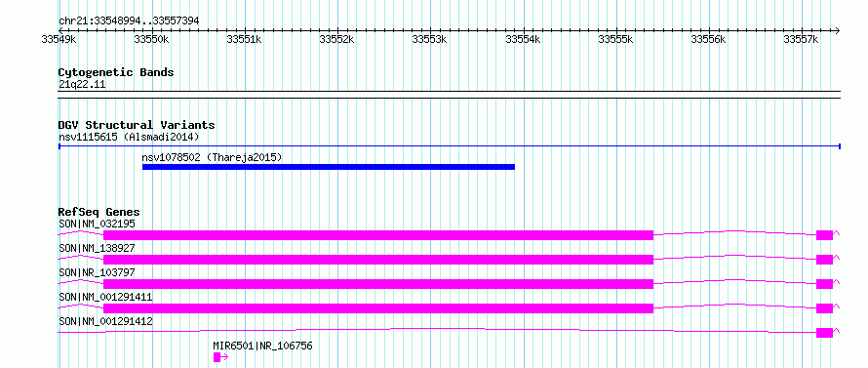This screenshot has height=368, width=868.
Task: Open the Cytogenetic Bands track heading
Action: point(116,72)
